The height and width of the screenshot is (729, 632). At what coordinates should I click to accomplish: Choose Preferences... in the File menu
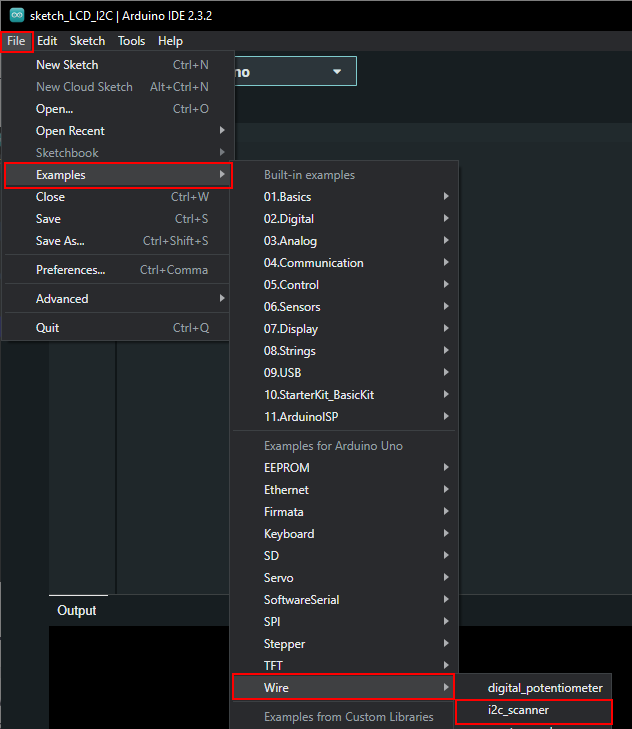(x=70, y=270)
